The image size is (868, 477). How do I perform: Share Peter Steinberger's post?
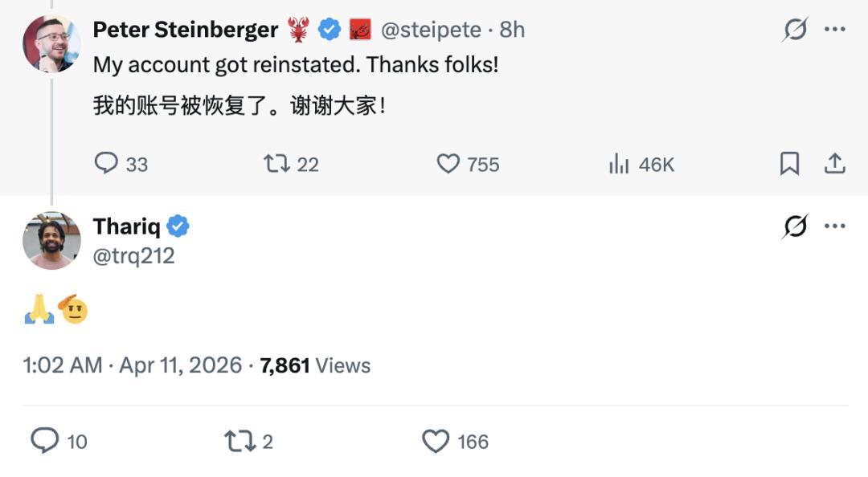pos(835,164)
